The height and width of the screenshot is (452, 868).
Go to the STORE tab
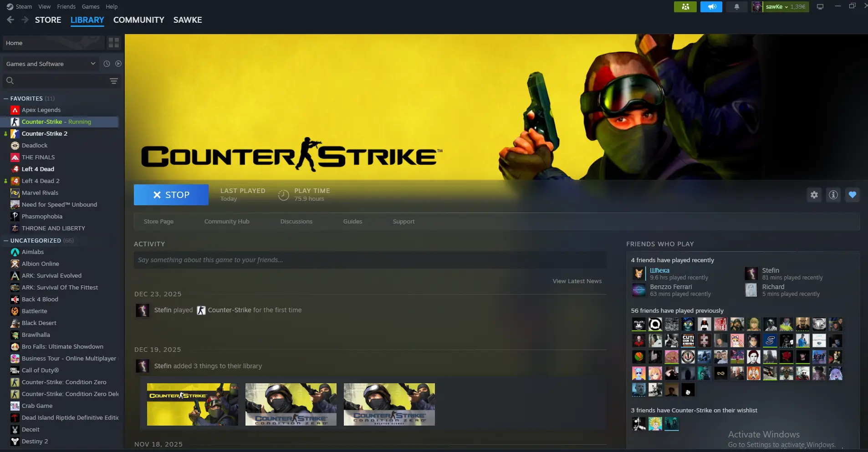(x=48, y=20)
